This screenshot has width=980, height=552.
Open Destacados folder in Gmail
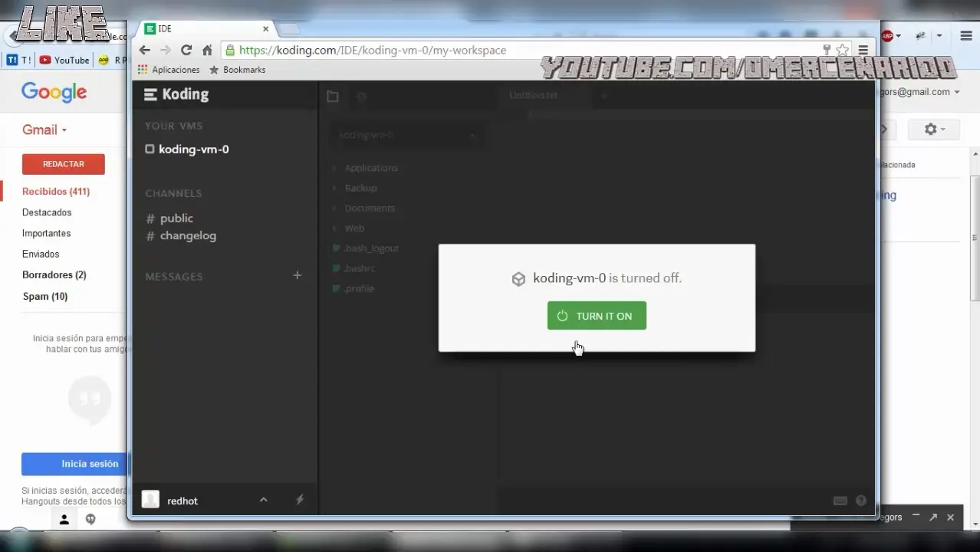tap(47, 212)
